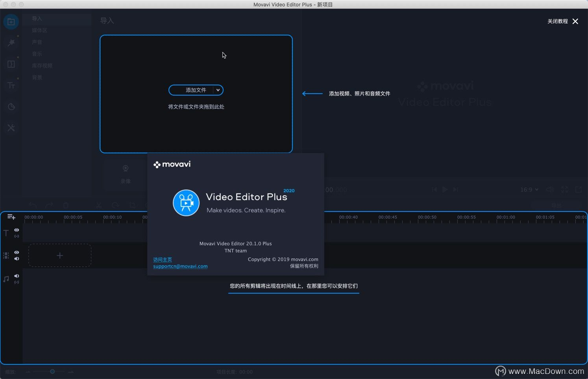
Task: Toggle title track visibility eye
Action: tap(17, 230)
